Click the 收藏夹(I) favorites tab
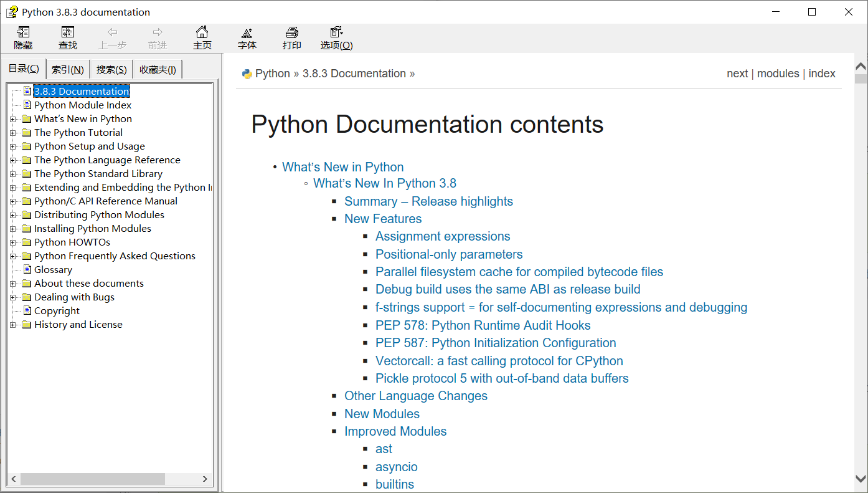The width and height of the screenshot is (868, 493). coord(157,69)
